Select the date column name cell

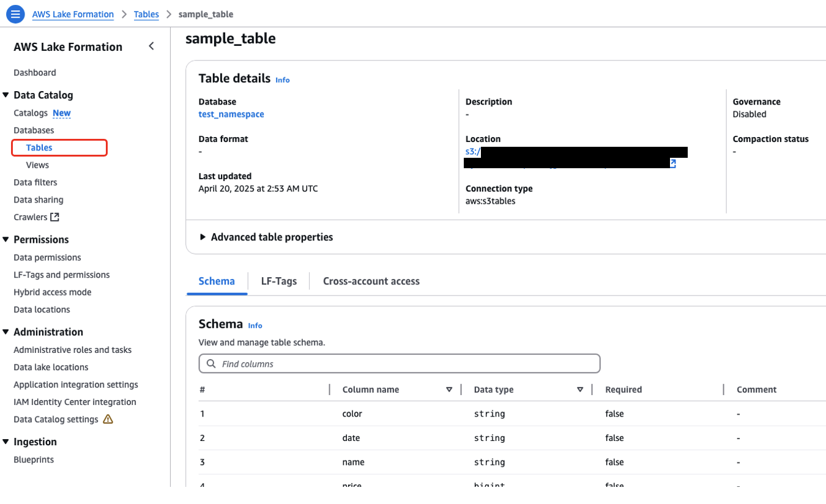tap(351, 438)
